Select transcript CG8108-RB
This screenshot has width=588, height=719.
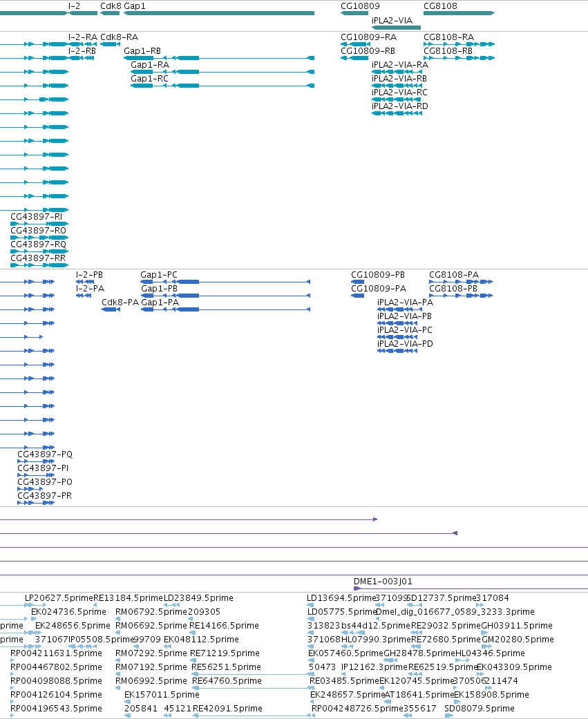click(x=459, y=58)
